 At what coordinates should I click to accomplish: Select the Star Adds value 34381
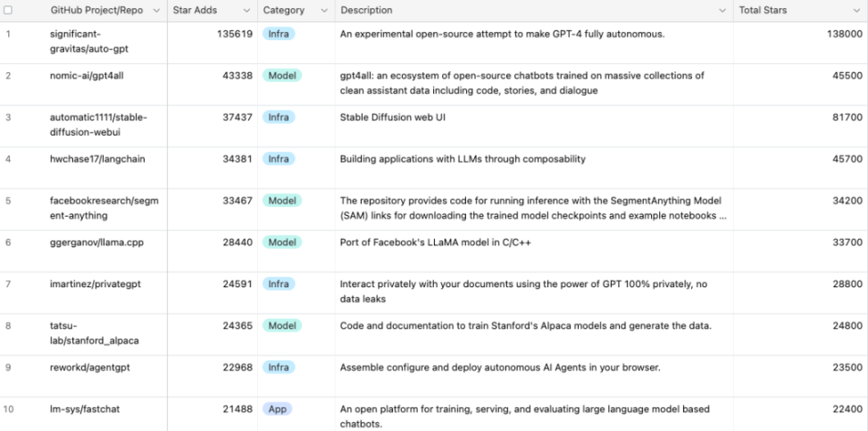coord(238,159)
